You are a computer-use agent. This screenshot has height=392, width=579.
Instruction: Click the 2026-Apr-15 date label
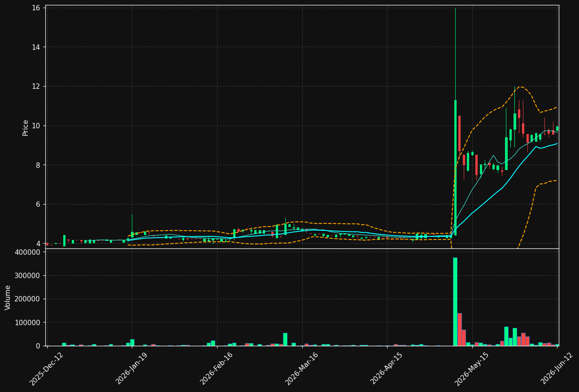coord(387,369)
